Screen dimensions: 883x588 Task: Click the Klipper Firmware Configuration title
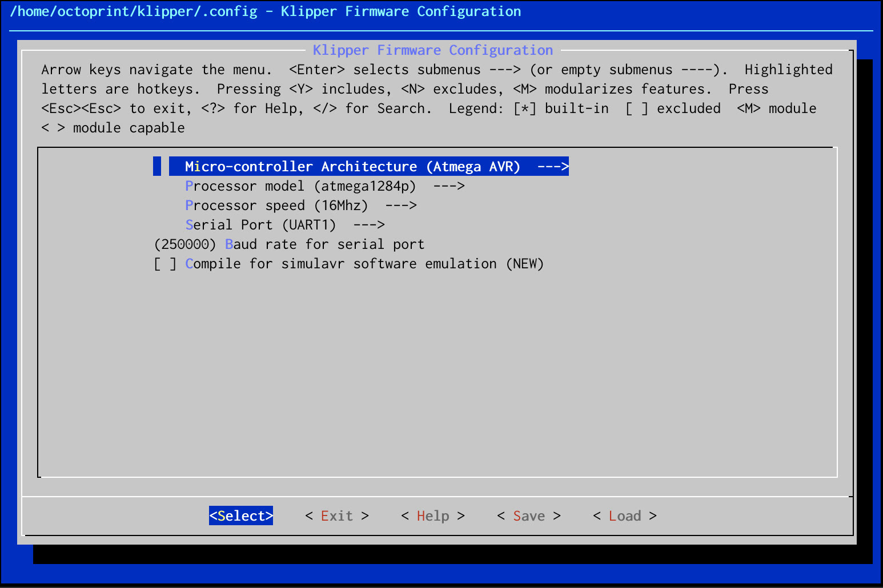[432, 50]
